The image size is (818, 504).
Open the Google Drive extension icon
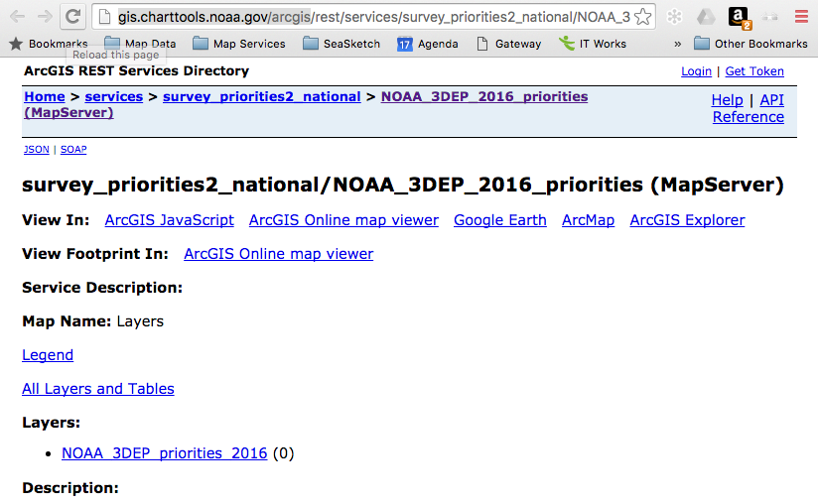pyautogui.click(x=706, y=17)
